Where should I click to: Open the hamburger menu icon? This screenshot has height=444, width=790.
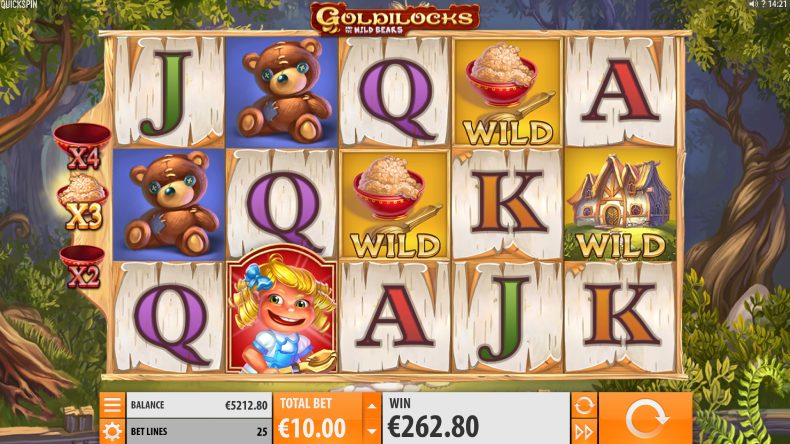[112, 405]
